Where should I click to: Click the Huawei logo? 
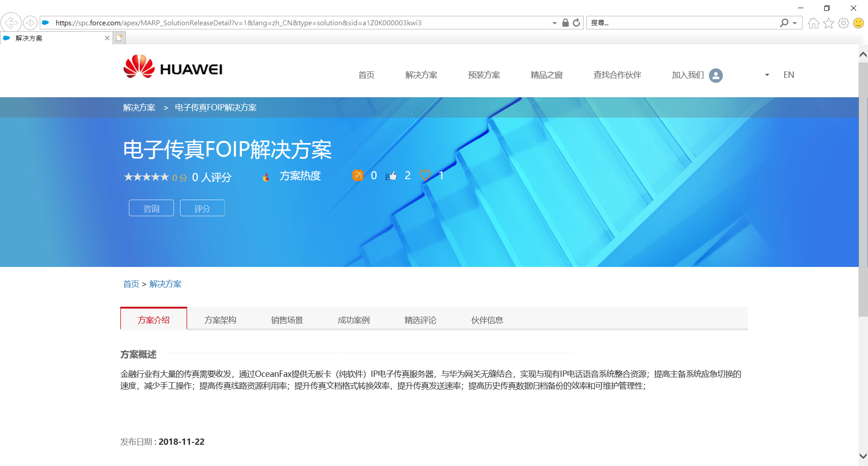(x=173, y=67)
